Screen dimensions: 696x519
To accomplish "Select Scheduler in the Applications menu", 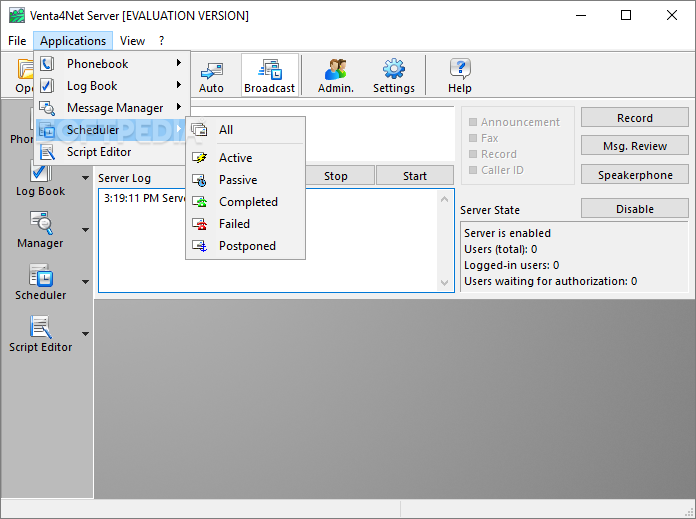I will point(110,130).
